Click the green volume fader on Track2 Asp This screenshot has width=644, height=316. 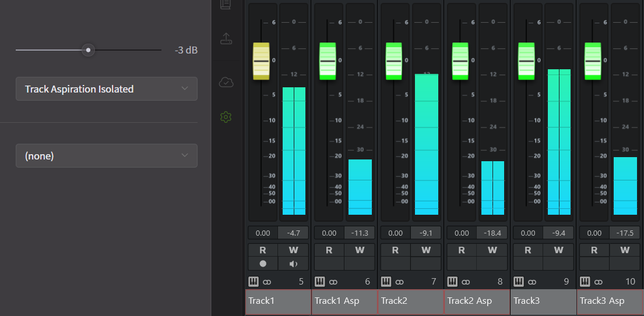click(x=460, y=61)
